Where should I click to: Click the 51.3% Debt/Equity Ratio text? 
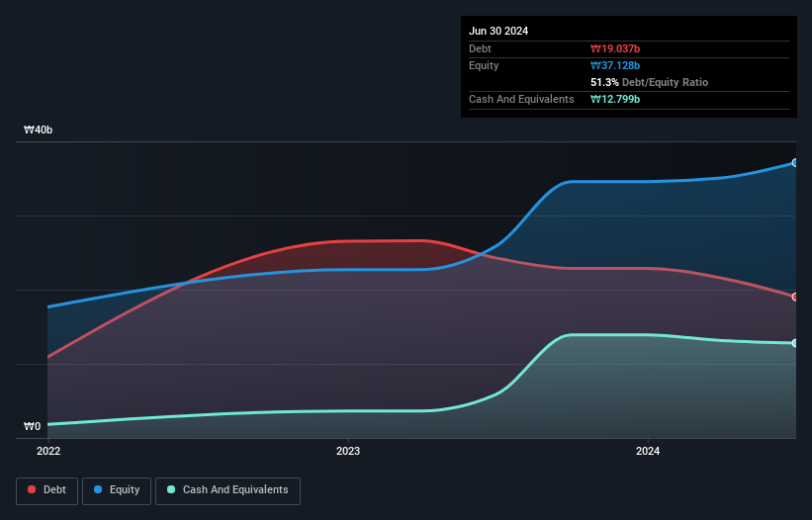pos(650,82)
